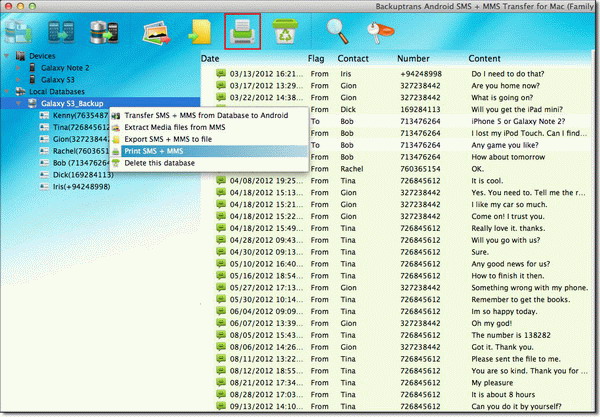Click the backup to local database toolbar icon

[18, 31]
